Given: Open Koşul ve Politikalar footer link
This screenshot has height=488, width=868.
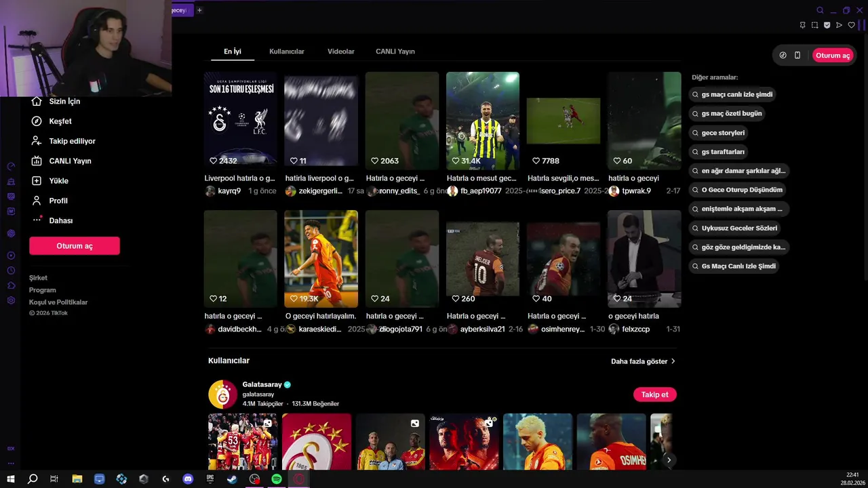Looking at the screenshot, I should [x=58, y=302].
